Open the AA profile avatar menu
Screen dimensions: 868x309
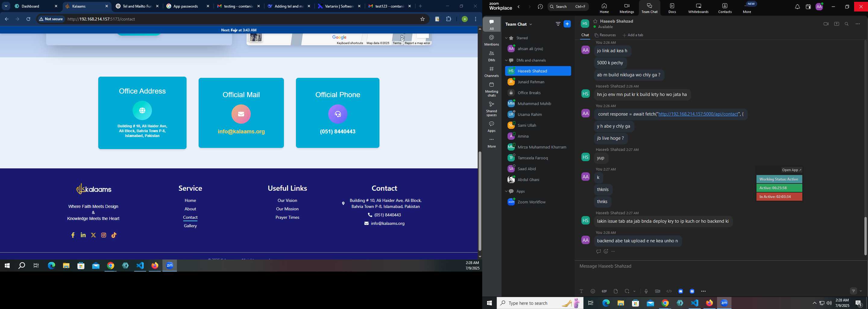[x=819, y=7]
